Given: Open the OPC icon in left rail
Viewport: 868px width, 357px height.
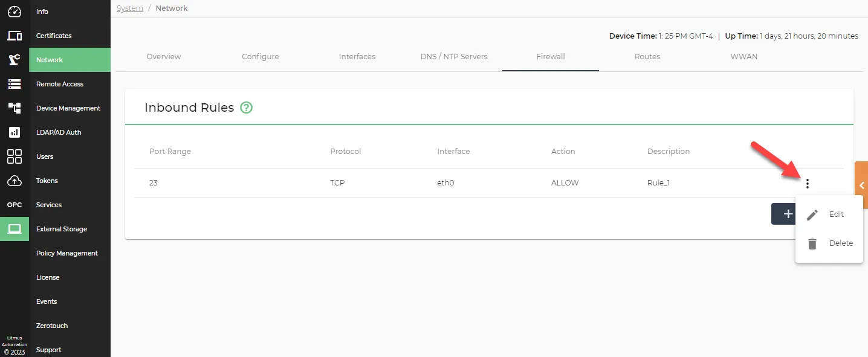Looking at the screenshot, I should (15, 205).
